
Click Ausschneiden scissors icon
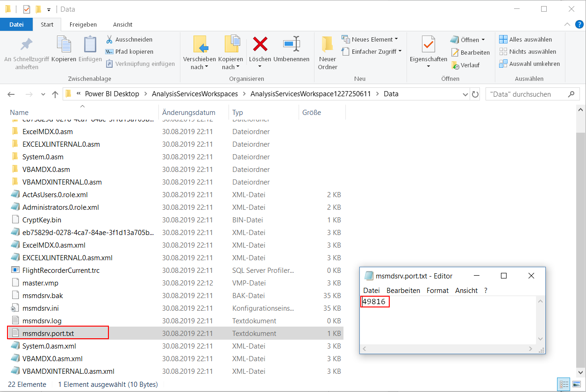109,39
